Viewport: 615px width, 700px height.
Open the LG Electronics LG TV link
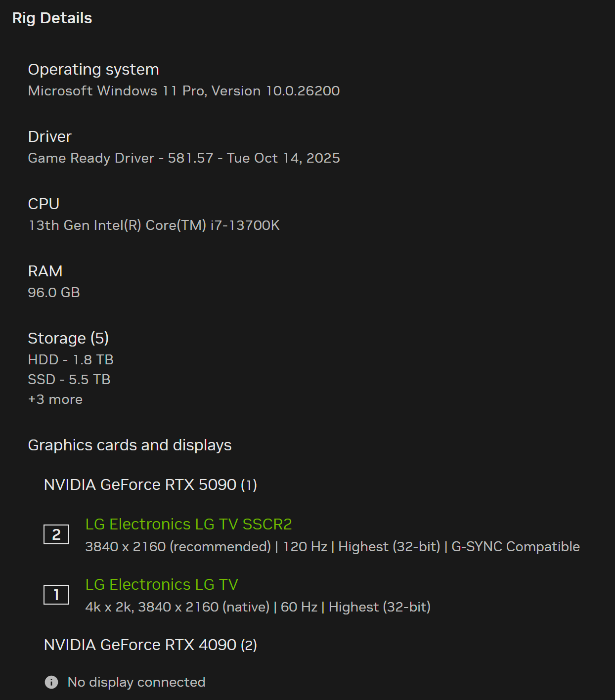[x=162, y=584]
